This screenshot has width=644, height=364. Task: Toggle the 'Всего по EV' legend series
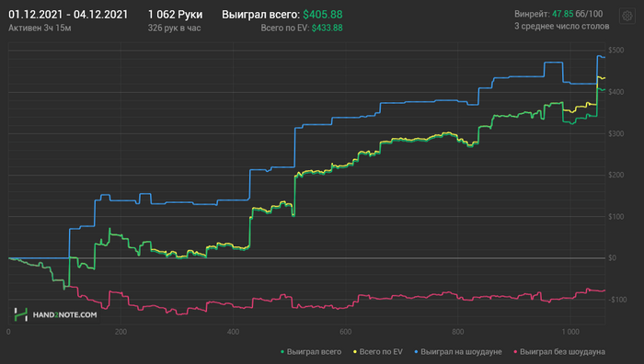378,352
